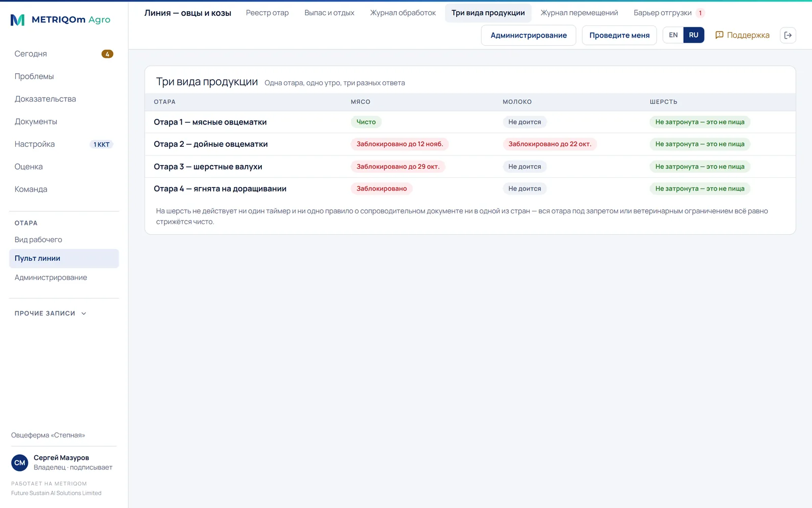
Task: Open Настройка in the sidebar
Action: 64,144
